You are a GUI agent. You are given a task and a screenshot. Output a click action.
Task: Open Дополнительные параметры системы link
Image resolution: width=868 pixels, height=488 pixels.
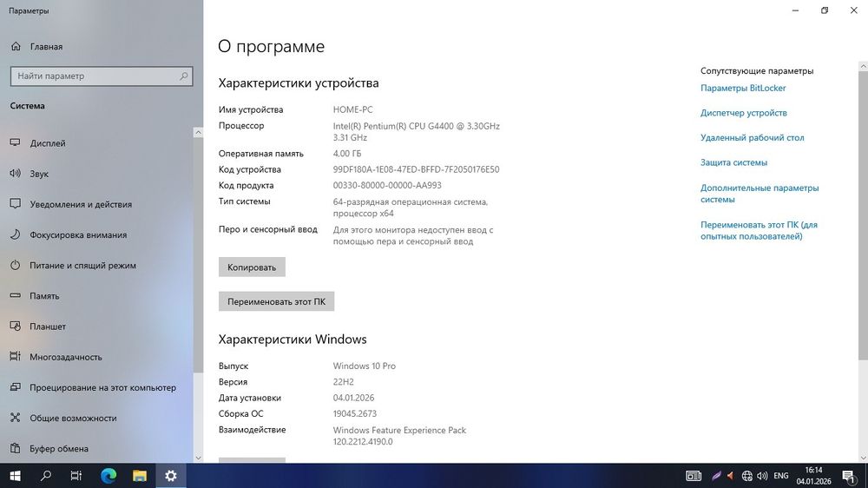coord(759,194)
